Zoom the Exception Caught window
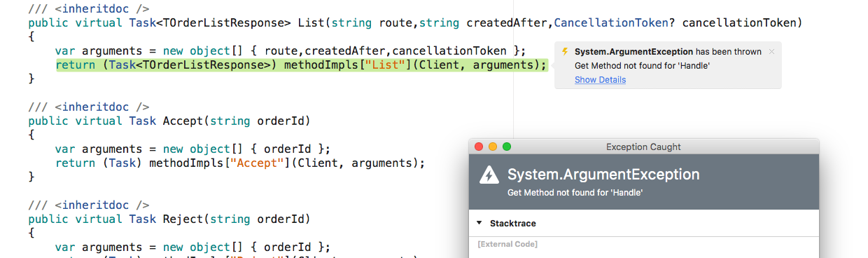Viewport: 868px width, 258px height. click(507, 147)
